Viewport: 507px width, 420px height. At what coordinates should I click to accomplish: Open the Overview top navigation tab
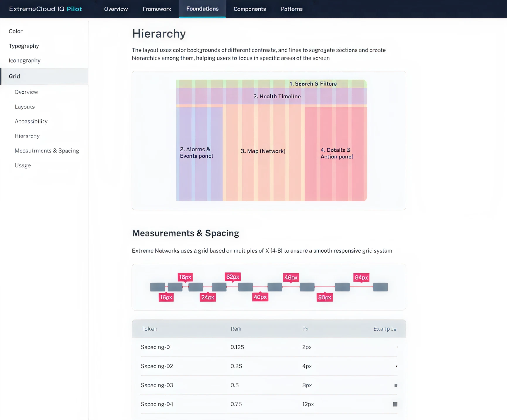coord(116,9)
